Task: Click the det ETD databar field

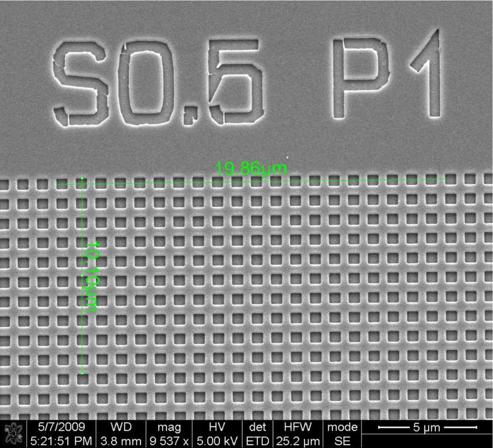Action: [x=258, y=434]
